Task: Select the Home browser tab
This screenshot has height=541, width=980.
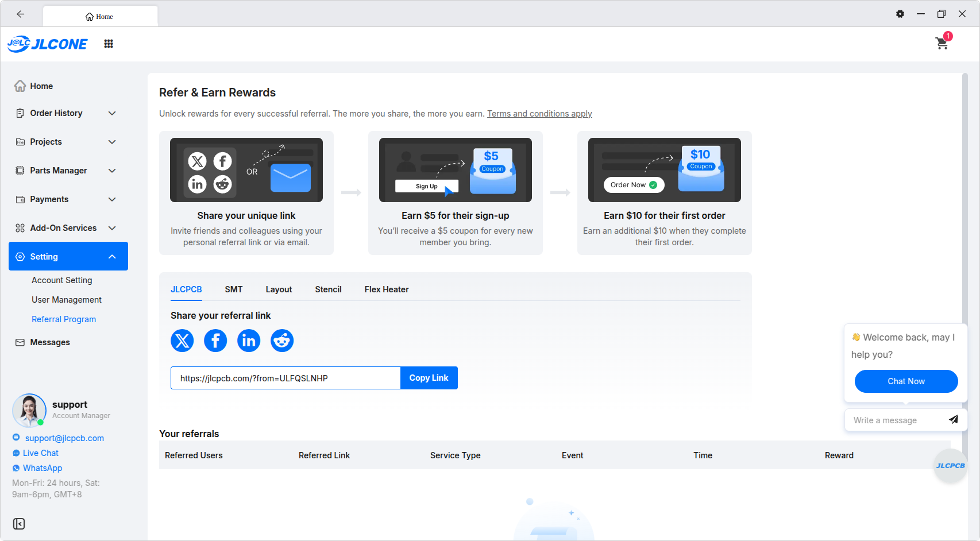Action: tap(100, 17)
